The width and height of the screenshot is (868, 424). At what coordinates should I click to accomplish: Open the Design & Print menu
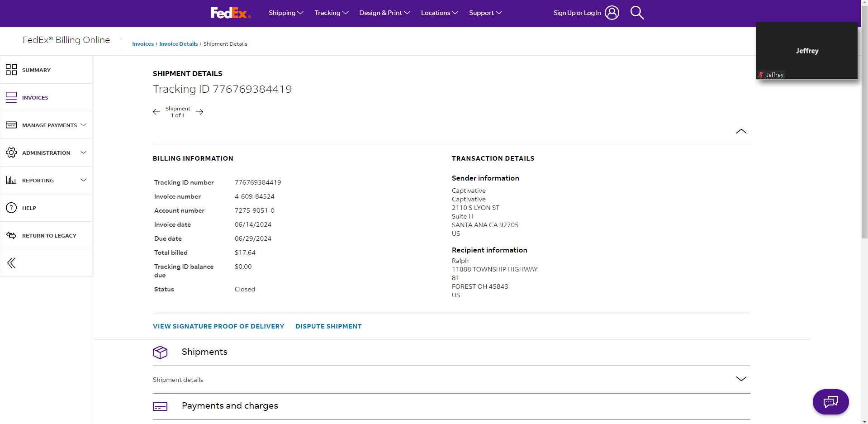384,13
